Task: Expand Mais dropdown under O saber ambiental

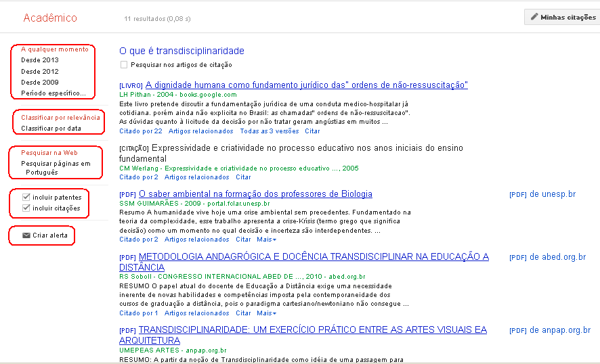Action: click(x=266, y=239)
